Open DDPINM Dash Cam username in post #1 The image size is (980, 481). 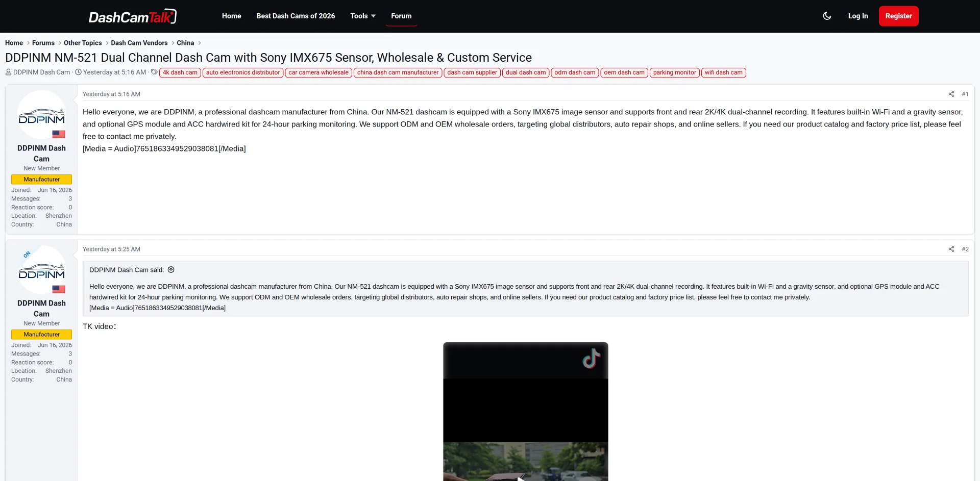tap(41, 154)
